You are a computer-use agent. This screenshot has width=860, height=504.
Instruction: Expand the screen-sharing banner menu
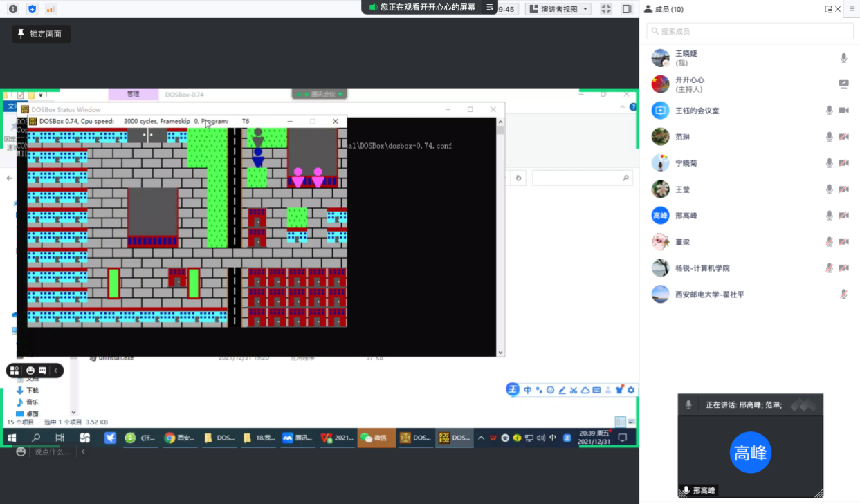[490, 8]
